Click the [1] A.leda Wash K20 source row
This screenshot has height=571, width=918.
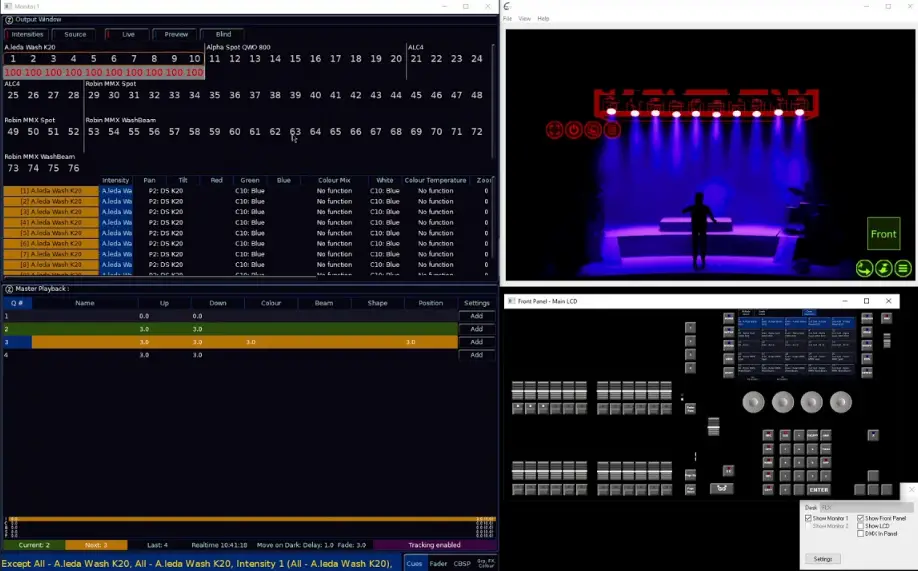[x=51, y=191]
